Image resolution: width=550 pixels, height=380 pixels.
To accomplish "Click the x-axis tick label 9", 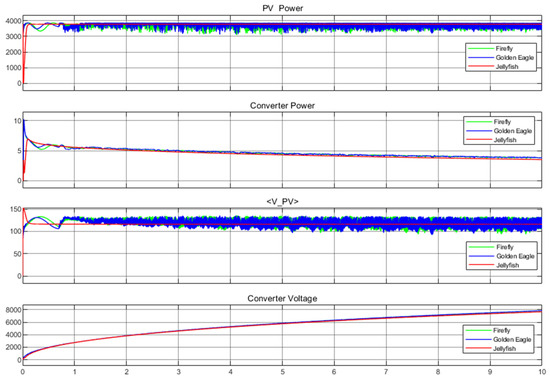I will click(x=490, y=372).
